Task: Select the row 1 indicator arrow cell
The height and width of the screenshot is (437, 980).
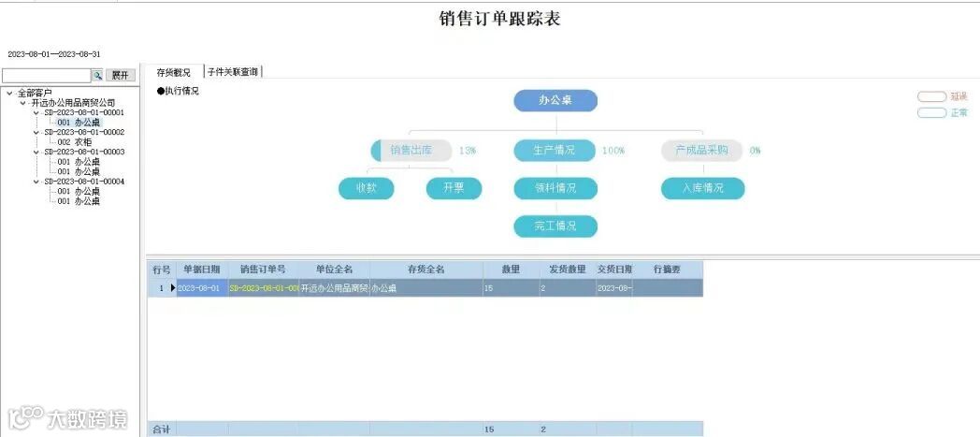Action: 172,288
